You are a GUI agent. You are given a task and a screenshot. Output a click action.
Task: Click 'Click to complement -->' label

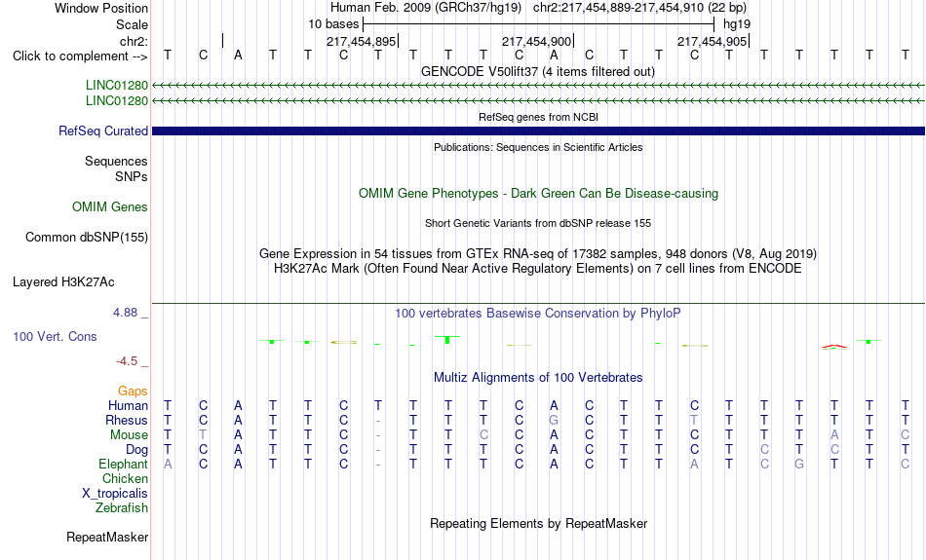[80, 56]
